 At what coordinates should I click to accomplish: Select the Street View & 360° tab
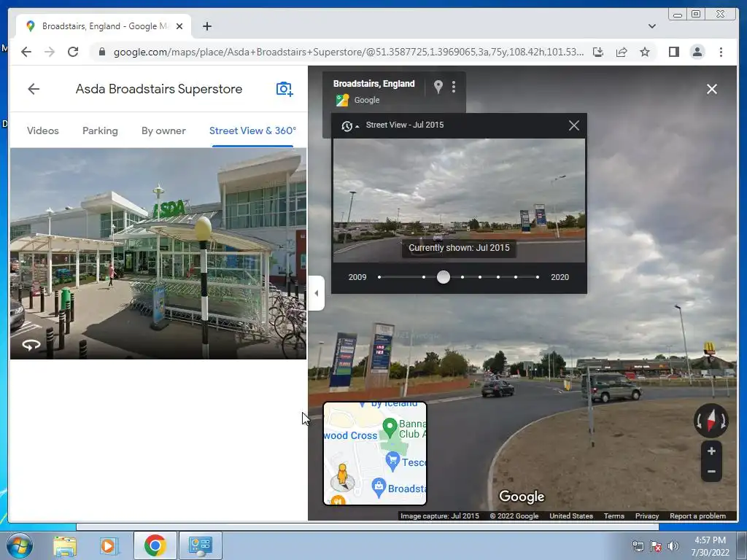coord(252,131)
